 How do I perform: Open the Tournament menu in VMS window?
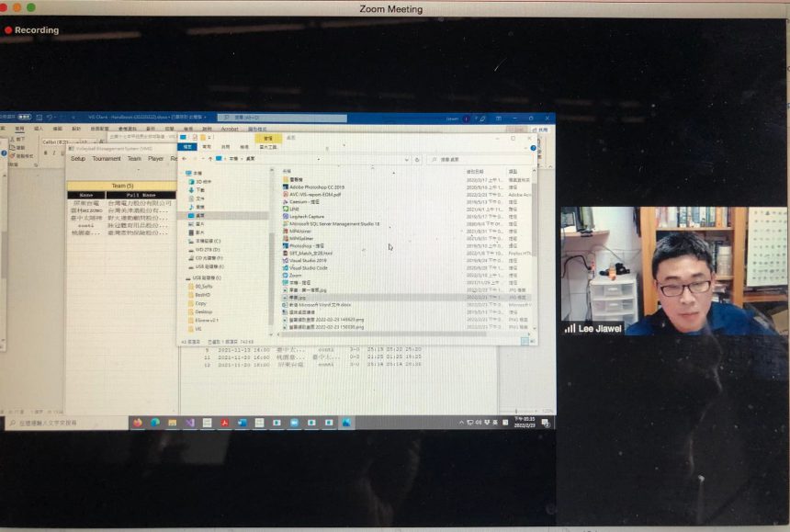point(107,159)
